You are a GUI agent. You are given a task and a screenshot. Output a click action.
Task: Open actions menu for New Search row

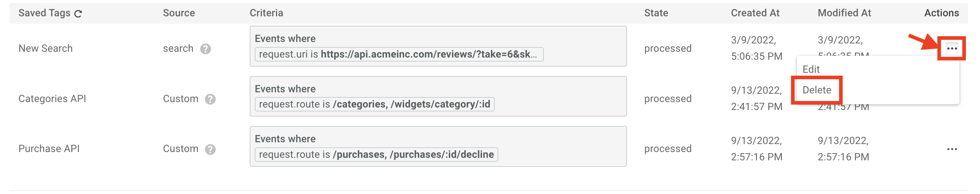(x=951, y=48)
